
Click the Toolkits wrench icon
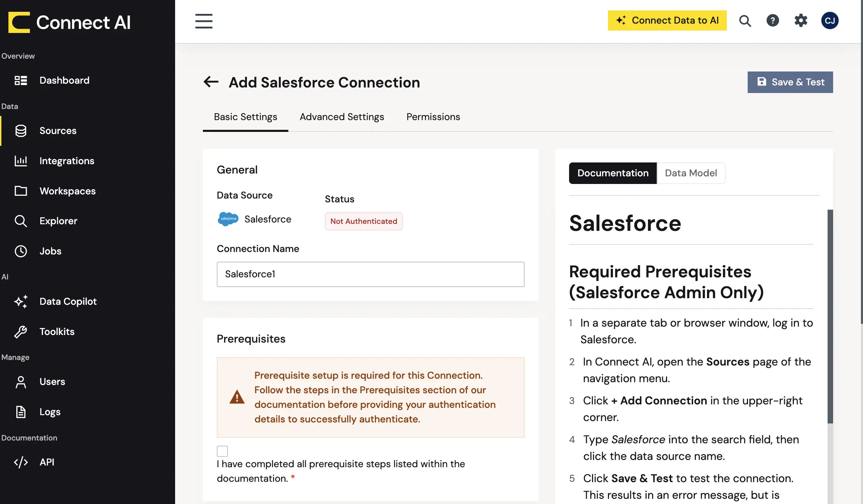[x=21, y=331]
